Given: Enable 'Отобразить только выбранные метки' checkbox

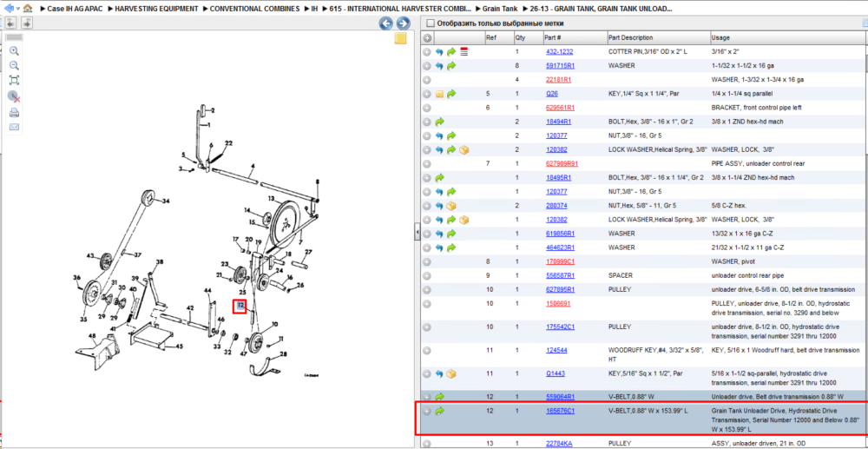Looking at the screenshot, I should point(430,23).
